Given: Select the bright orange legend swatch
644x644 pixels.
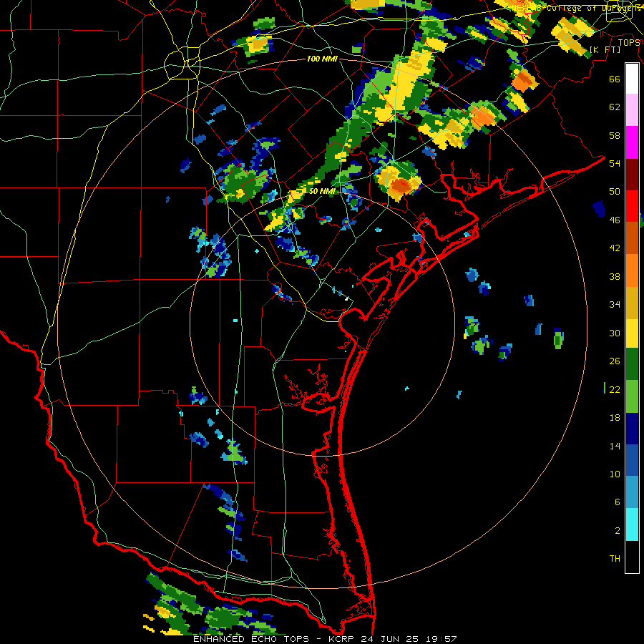Looking at the screenshot, I should 632,270.
